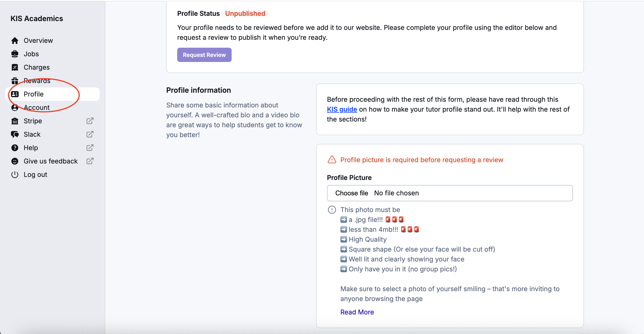Click the Read More link
Image resolution: width=644 pixels, height=334 pixels.
357,312
